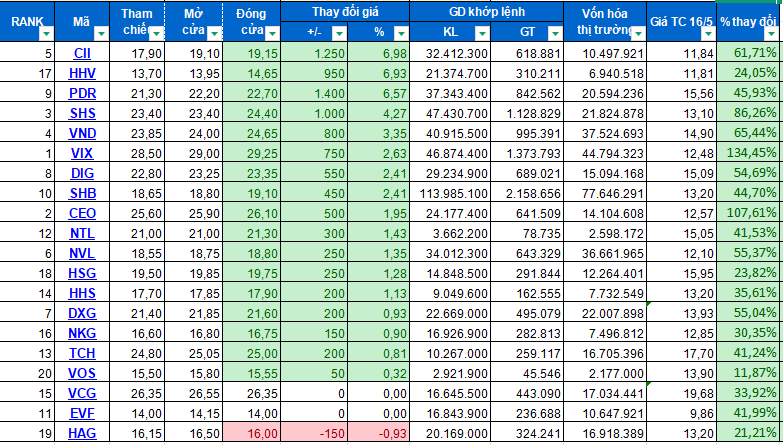Open the KL volume filter dropdown
This screenshot has height=445, width=783.
click(x=482, y=33)
